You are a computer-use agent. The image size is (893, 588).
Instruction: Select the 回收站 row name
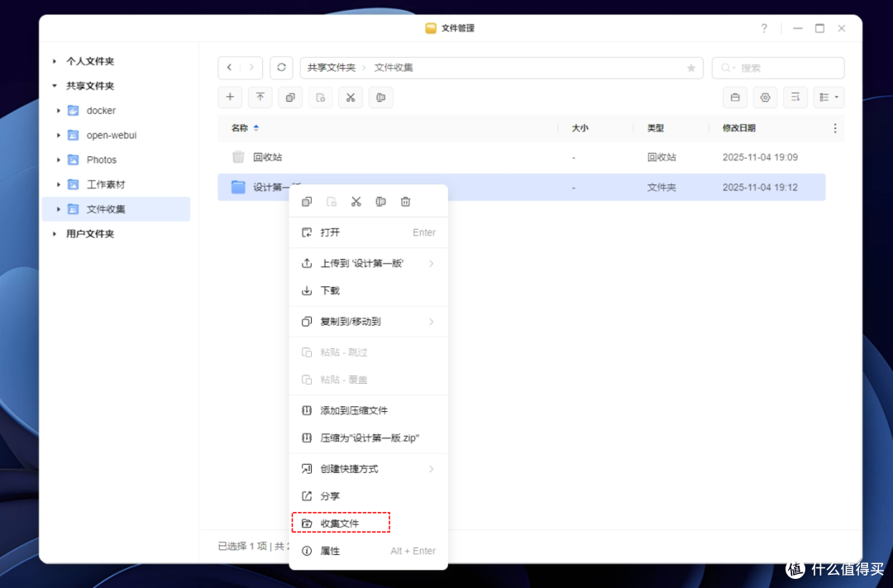[x=268, y=156]
